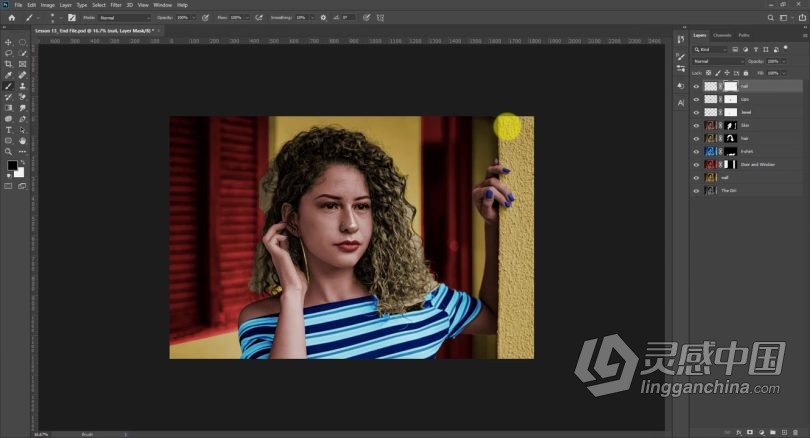Screen dimensions: 810x438
Task: Select the History Brush tool
Action: [8, 97]
